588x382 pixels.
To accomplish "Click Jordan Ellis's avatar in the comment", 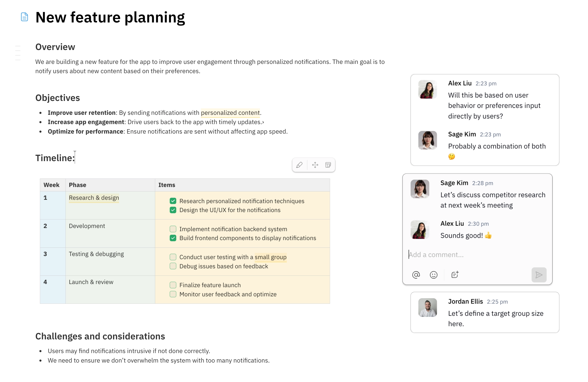I will (427, 307).
